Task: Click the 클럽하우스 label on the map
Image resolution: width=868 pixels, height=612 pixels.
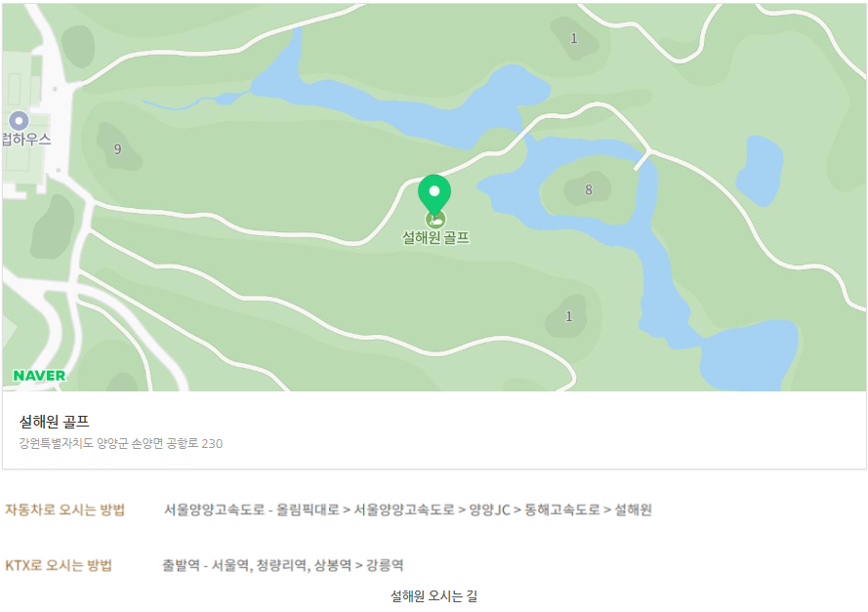Action: coord(26,139)
